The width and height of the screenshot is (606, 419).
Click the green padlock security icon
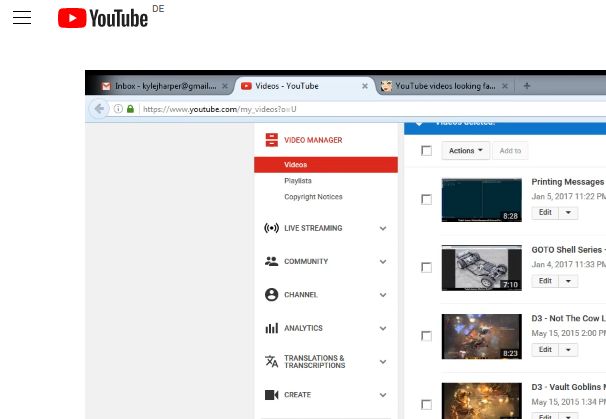[130, 109]
